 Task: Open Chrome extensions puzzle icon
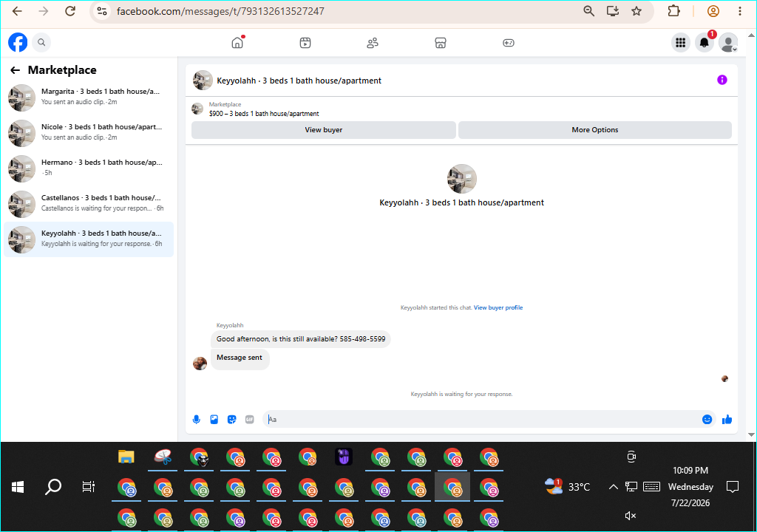tap(674, 11)
